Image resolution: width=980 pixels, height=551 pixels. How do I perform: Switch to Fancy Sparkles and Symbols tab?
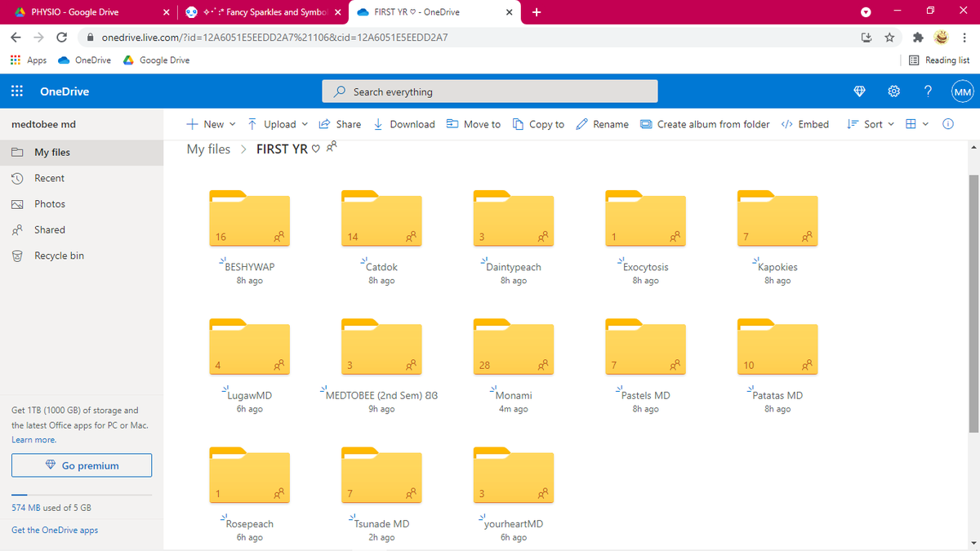coord(263,12)
